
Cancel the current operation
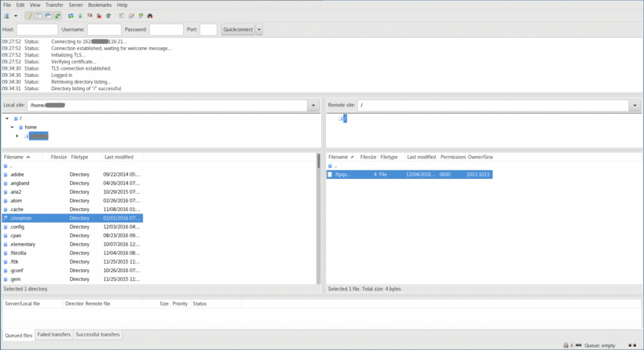[89, 16]
